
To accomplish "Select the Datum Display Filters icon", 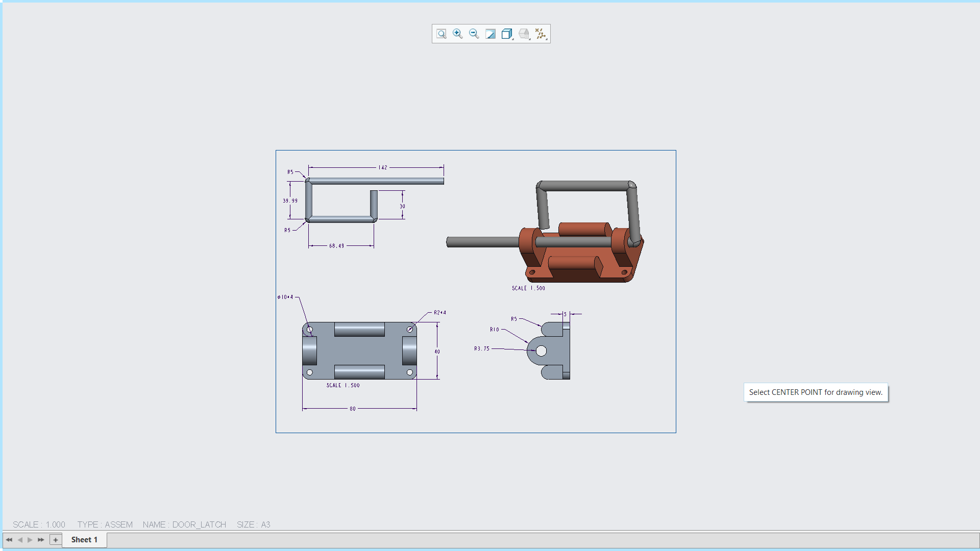I will pyautogui.click(x=540, y=34).
